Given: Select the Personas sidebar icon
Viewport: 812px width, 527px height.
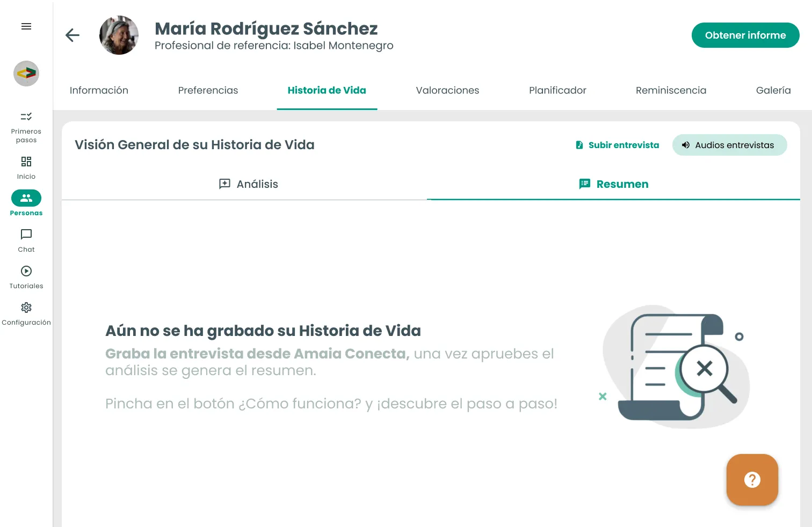Looking at the screenshot, I should click(26, 198).
